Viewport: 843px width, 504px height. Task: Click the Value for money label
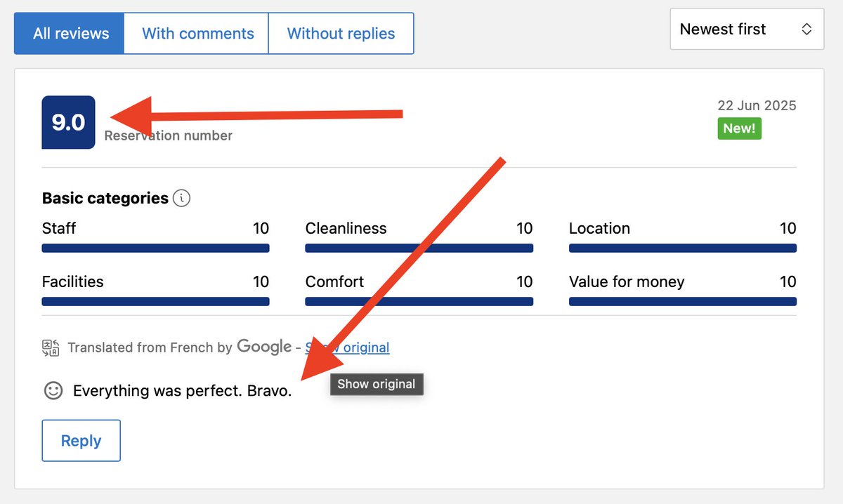pos(627,282)
